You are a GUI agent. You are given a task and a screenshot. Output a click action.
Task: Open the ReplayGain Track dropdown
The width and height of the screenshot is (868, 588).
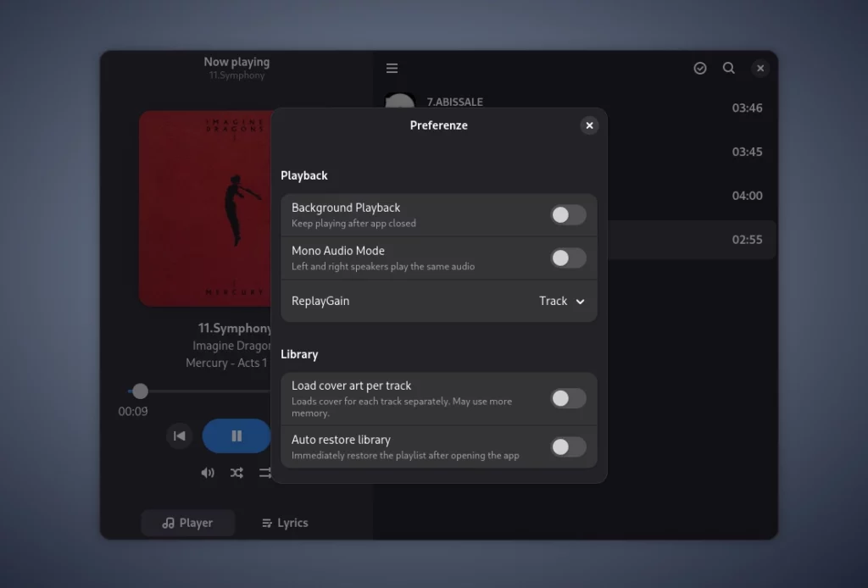562,301
